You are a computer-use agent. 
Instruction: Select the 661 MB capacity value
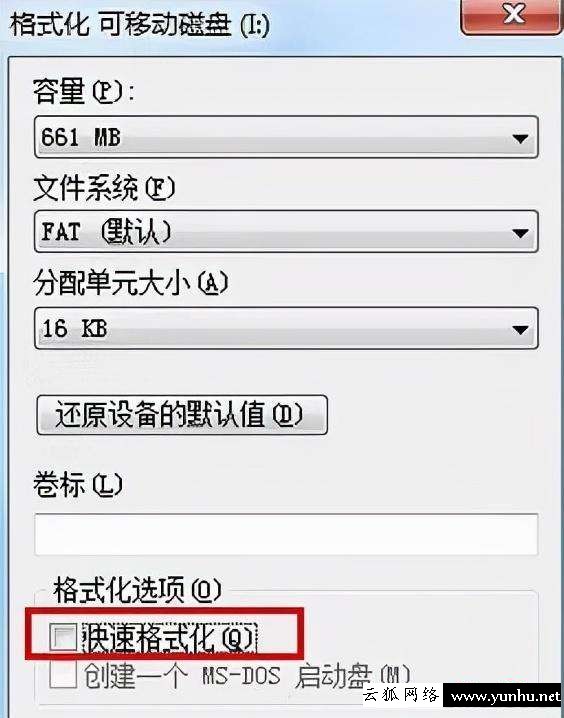[x=81, y=137]
